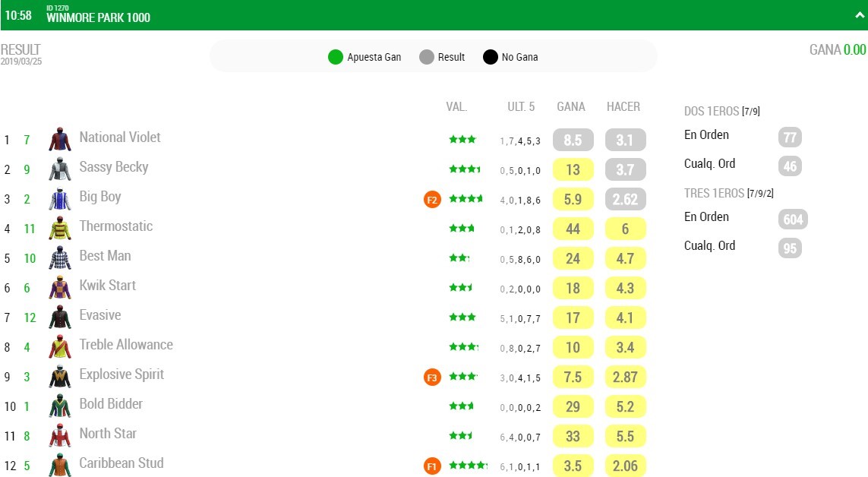
Task: Click the GANA column header
Action: tap(571, 107)
